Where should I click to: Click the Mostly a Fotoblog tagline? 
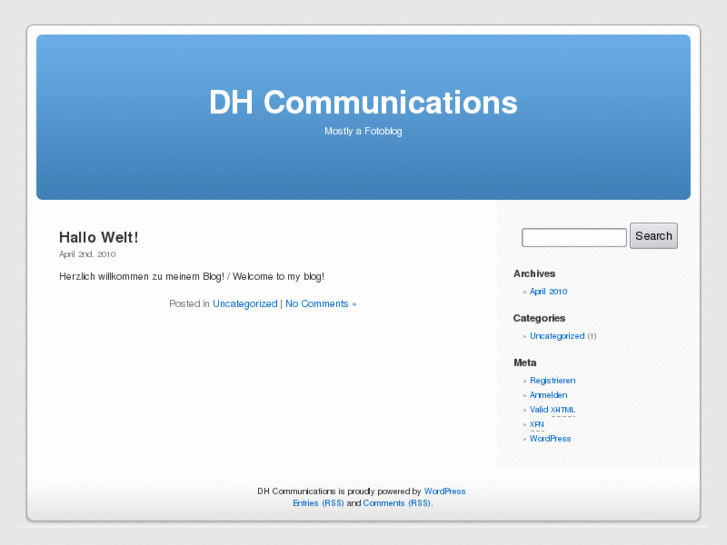pyautogui.click(x=363, y=131)
